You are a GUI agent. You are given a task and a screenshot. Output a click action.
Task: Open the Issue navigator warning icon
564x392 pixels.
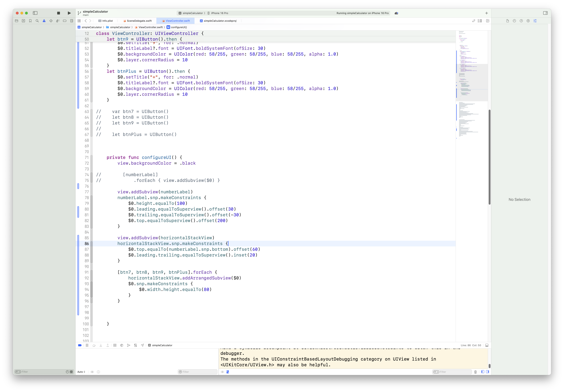pyautogui.click(x=44, y=21)
